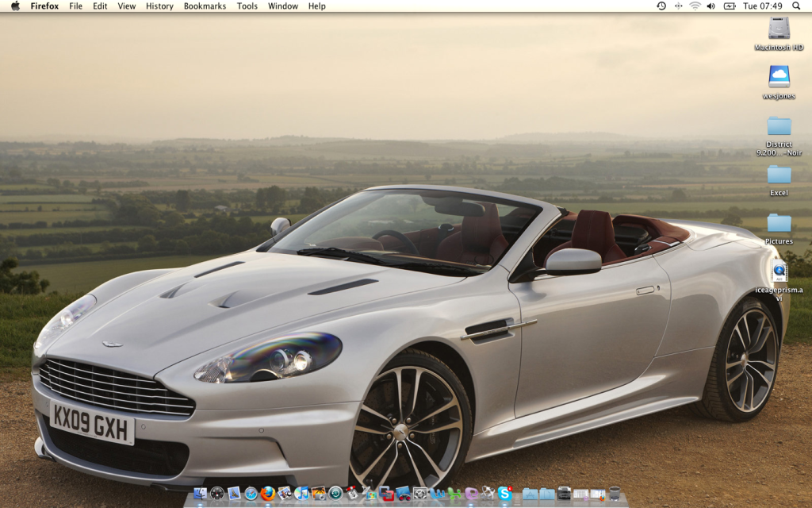Open the Firefox application menu
812x508 pixels.
tap(44, 6)
